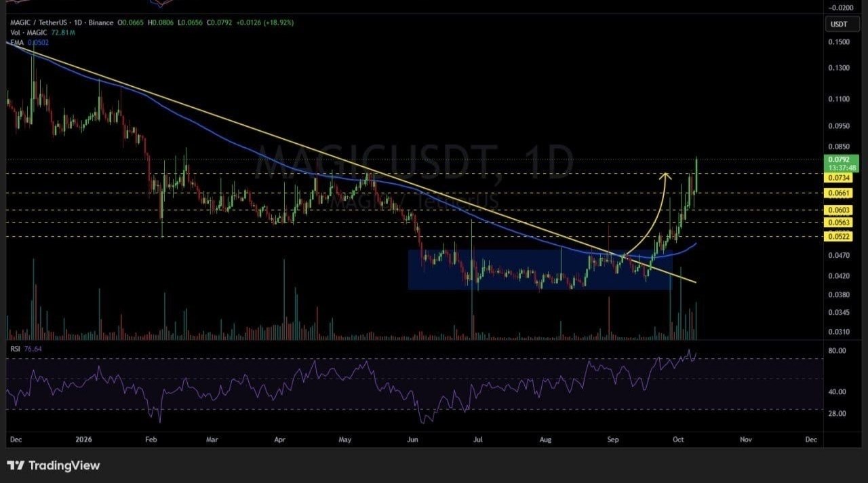Screen dimensions: 868x483
Task: Click the open value O0.0665 in legend
Action: click(130, 22)
